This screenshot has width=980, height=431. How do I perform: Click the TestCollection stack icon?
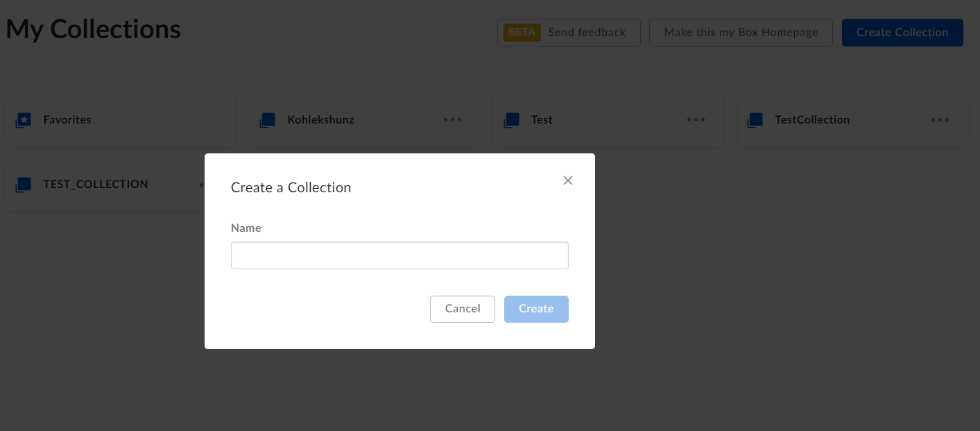[755, 119]
